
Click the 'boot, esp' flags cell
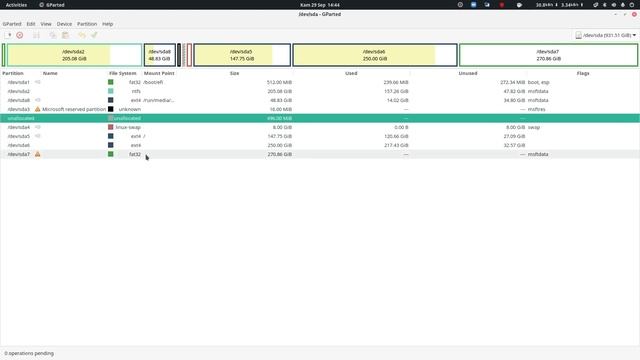point(538,82)
